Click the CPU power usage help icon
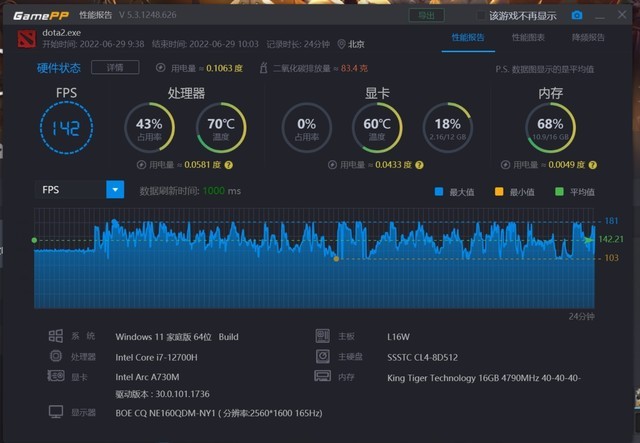The width and height of the screenshot is (640, 443). (229, 165)
